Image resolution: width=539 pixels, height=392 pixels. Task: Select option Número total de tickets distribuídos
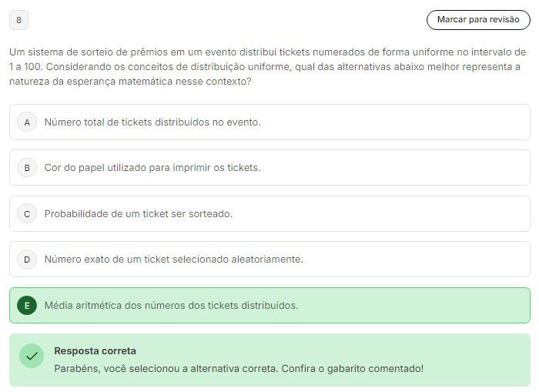click(x=152, y=122)
